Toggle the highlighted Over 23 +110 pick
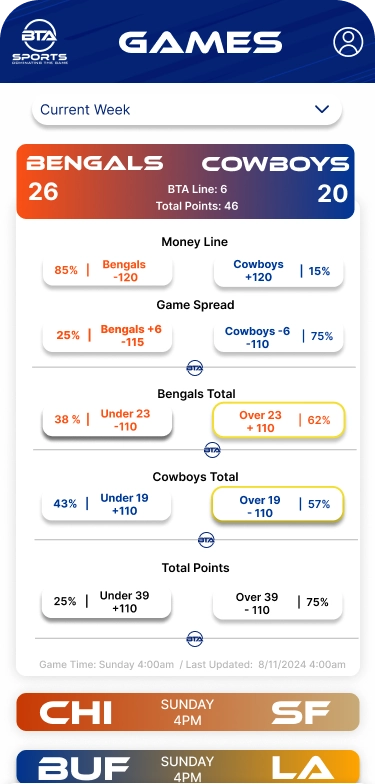The image size is (375, 784). click(278, 420)
